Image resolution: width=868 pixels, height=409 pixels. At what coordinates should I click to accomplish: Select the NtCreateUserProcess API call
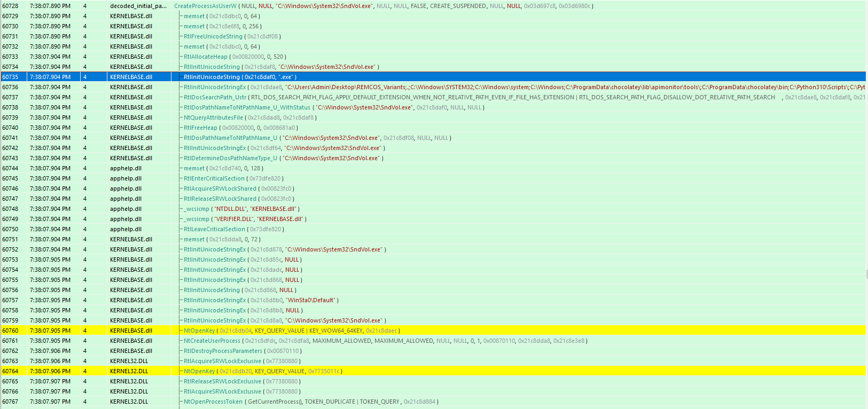tap(212, 341)
